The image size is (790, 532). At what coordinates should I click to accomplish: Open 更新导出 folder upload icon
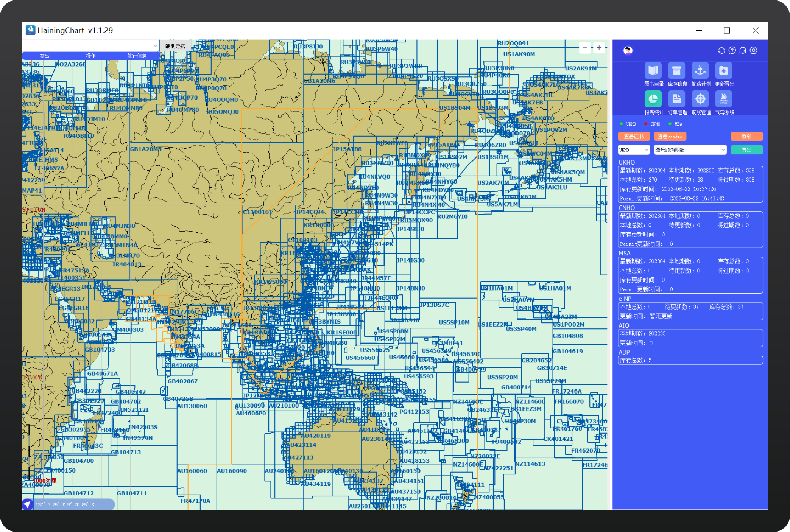coord(724,71)
